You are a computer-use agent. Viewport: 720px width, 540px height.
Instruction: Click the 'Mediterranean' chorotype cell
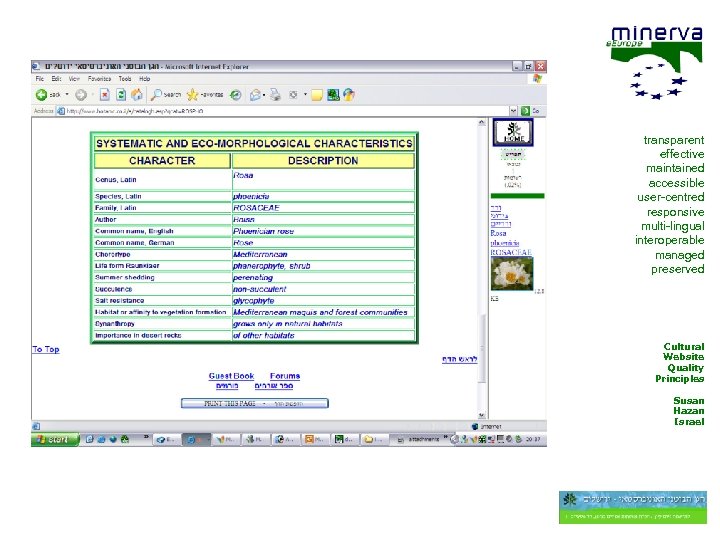(323, 254)
